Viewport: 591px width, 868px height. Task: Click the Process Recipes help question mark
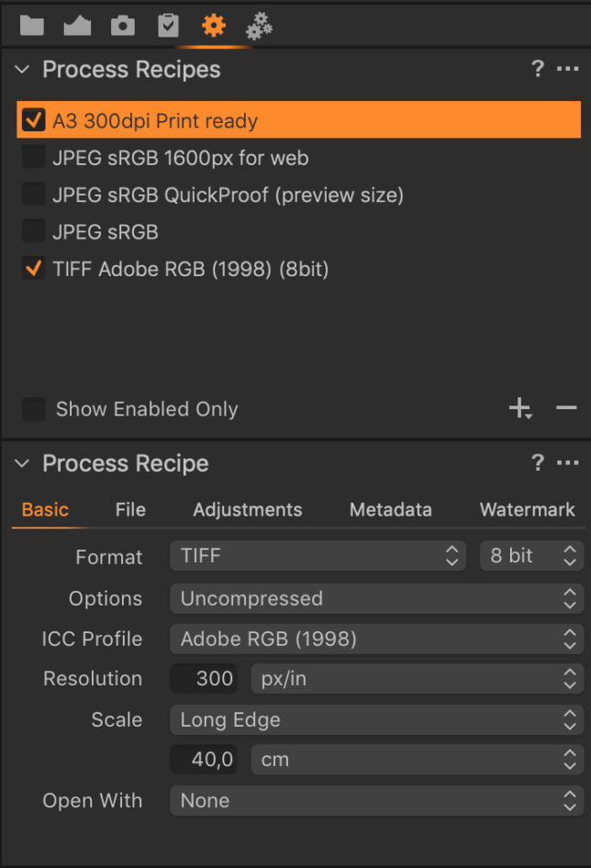point(538,69)
